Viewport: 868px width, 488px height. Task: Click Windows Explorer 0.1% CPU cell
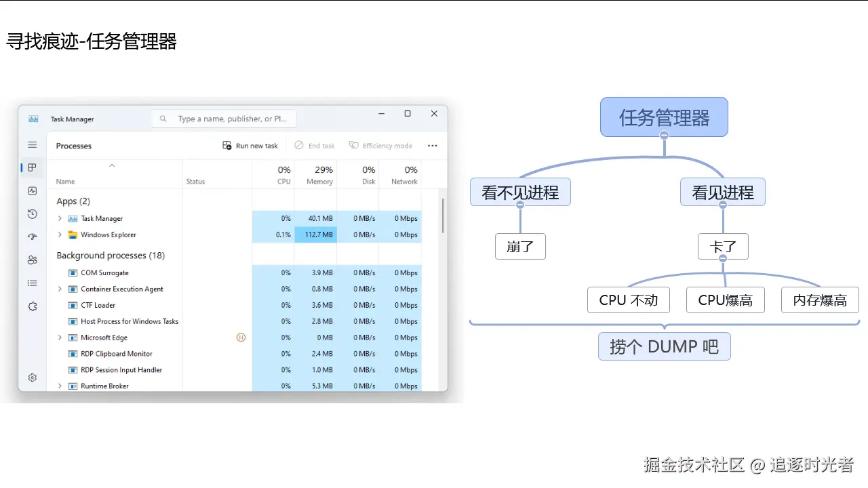pyautogui.click(x=273, y=235)
